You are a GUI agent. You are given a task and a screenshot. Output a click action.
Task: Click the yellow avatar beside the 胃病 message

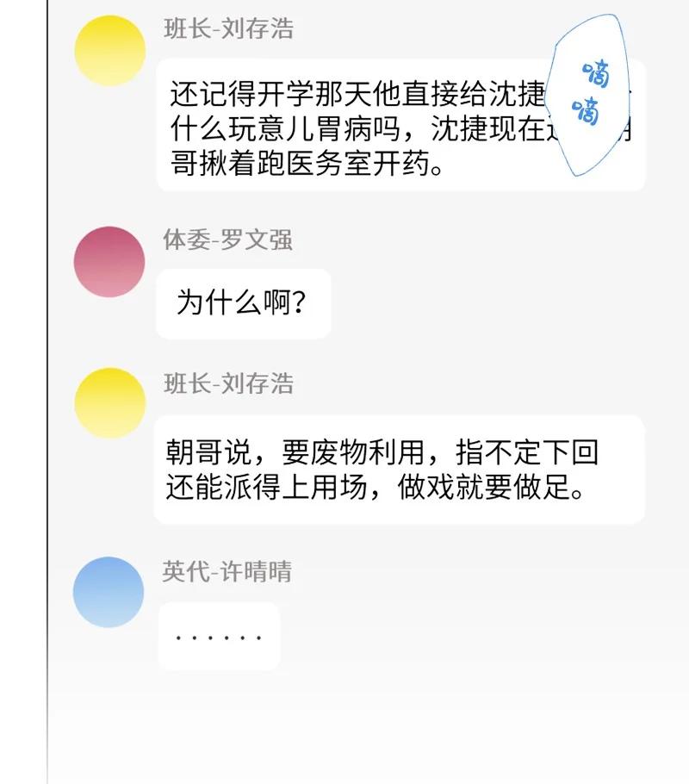click(109, 50)
